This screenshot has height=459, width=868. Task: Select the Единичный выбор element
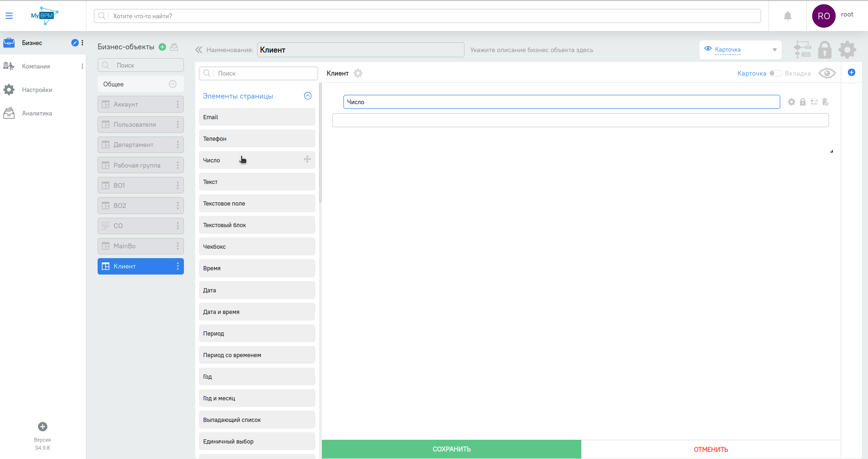point(257,441)
